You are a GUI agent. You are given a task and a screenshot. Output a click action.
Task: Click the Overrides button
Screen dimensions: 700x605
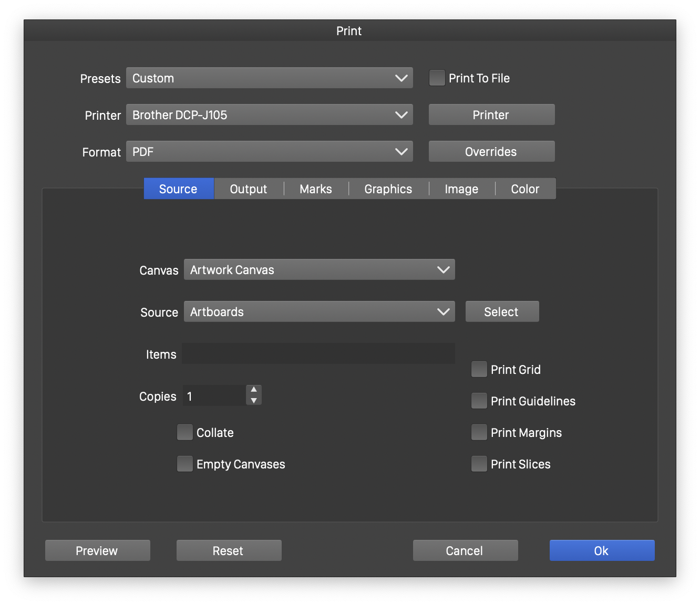pos(491,152)
